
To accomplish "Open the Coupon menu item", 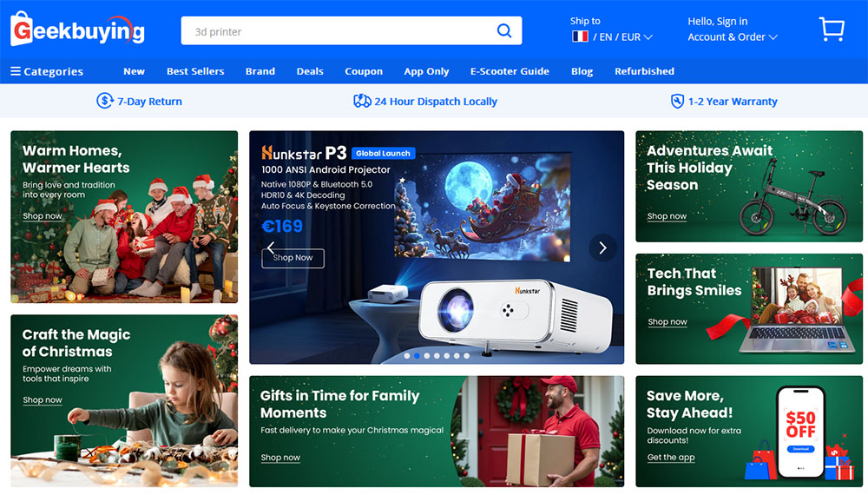I will [x=364, y=71].
